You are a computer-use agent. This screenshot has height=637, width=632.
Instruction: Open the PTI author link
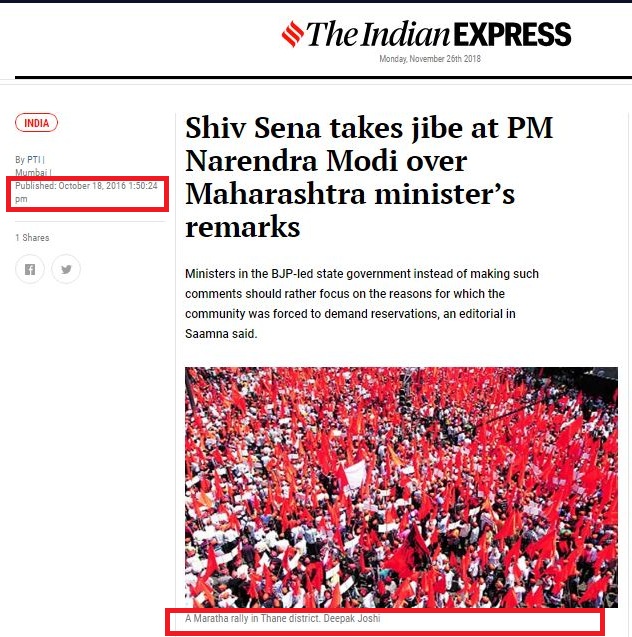coord(34,159)
